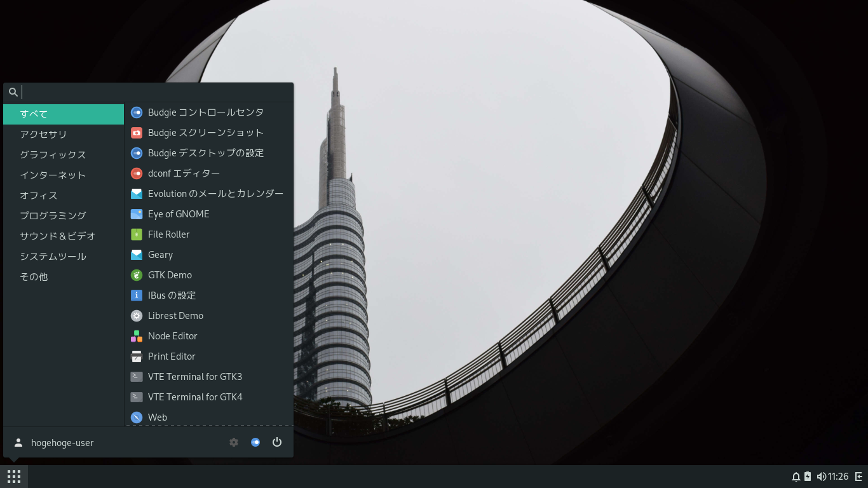Open File Roller archive manager

click(x=208, y=234)
